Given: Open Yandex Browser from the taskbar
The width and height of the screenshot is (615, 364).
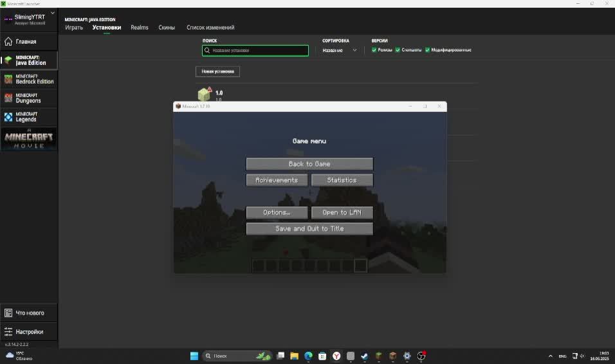Looking at the screenshot, I should (336, 356).
